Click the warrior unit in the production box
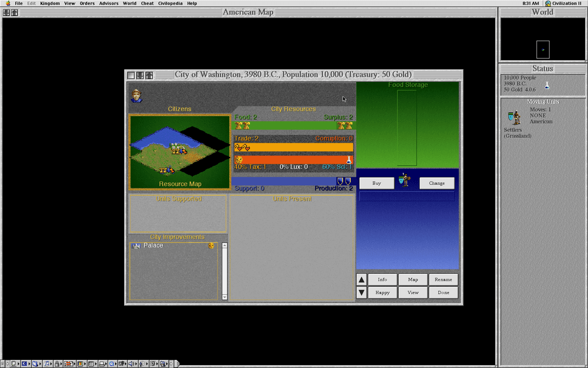Screen dimensions: 588x368 point(404,180)
